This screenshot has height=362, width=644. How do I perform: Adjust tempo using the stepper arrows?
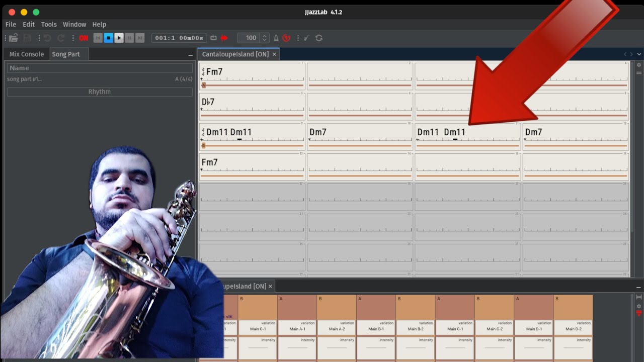coord(264,38)
